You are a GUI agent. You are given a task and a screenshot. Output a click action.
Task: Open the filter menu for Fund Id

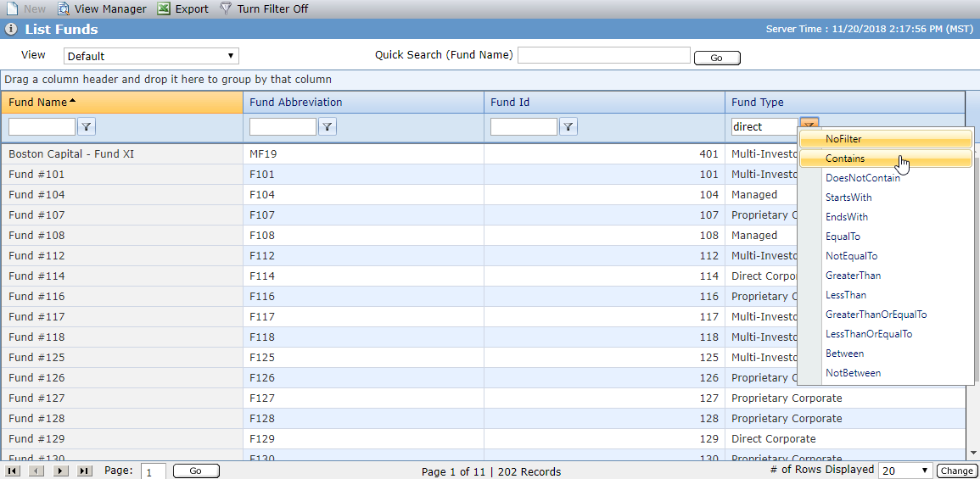[x=568, y=127]
